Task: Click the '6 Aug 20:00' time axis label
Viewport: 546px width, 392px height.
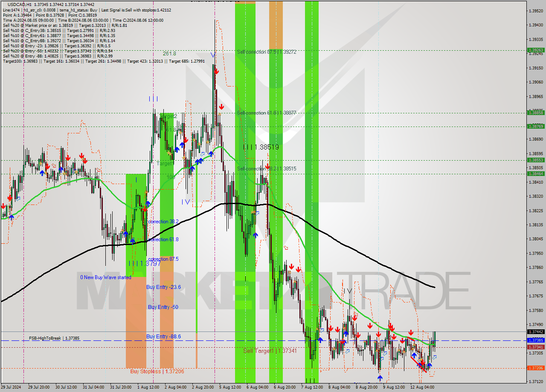Action: coord(285,387)
